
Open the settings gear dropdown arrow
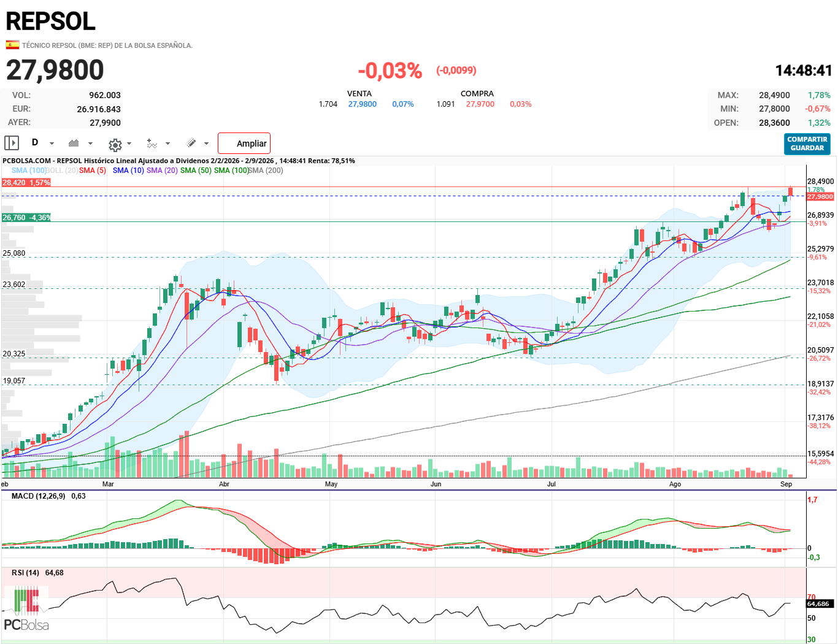[x=129, y=144]
